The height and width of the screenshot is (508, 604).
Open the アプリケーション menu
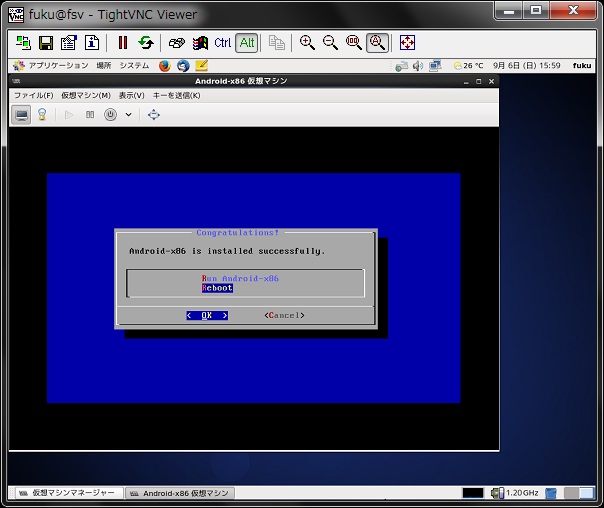(59, 65)
